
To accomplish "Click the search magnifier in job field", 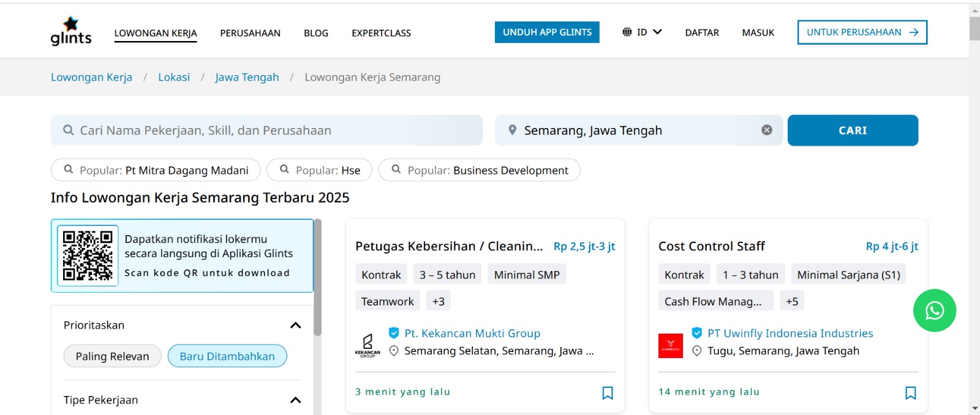I will [x=69, y=130].
